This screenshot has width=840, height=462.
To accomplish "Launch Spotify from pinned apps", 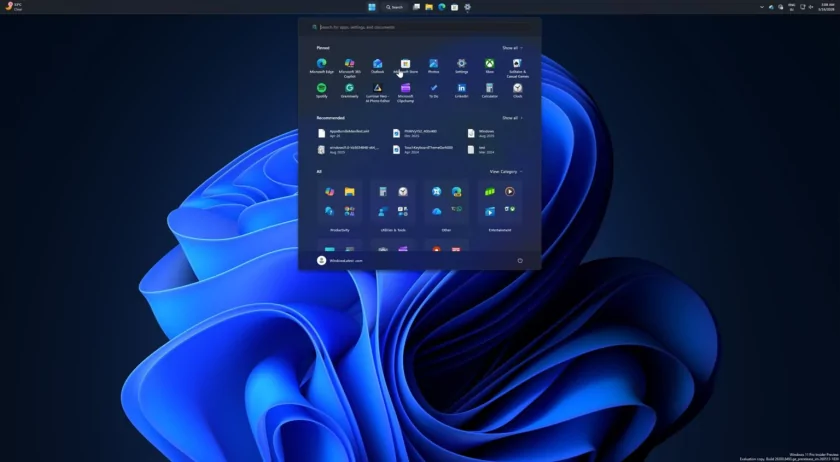I will (x=321, y=91).
